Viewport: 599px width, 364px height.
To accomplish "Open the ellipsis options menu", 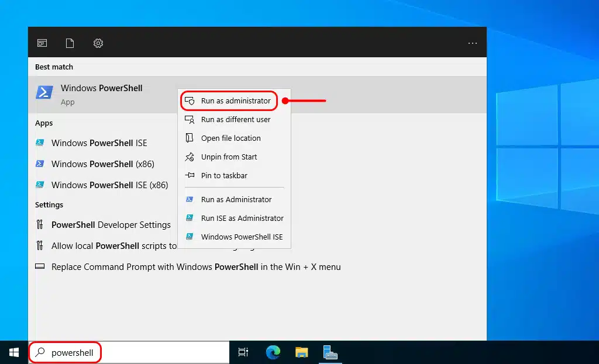I will pos(472,43).
